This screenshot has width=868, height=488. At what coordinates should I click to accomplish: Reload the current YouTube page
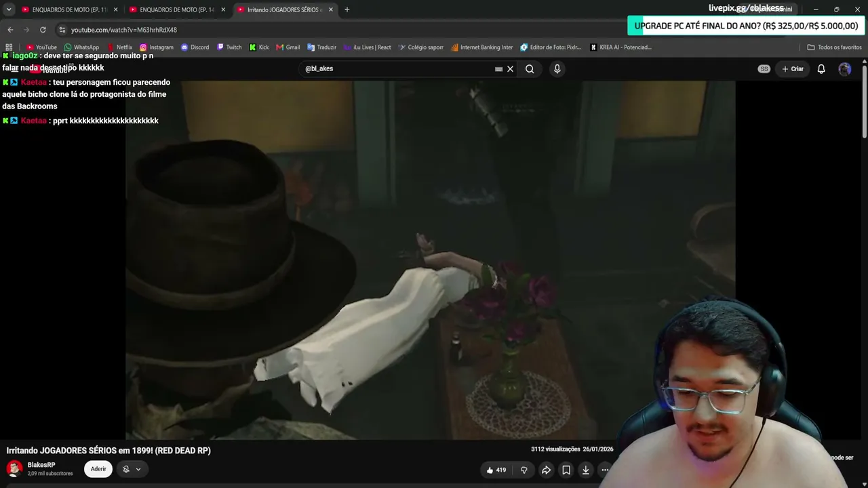coord(43,30)
